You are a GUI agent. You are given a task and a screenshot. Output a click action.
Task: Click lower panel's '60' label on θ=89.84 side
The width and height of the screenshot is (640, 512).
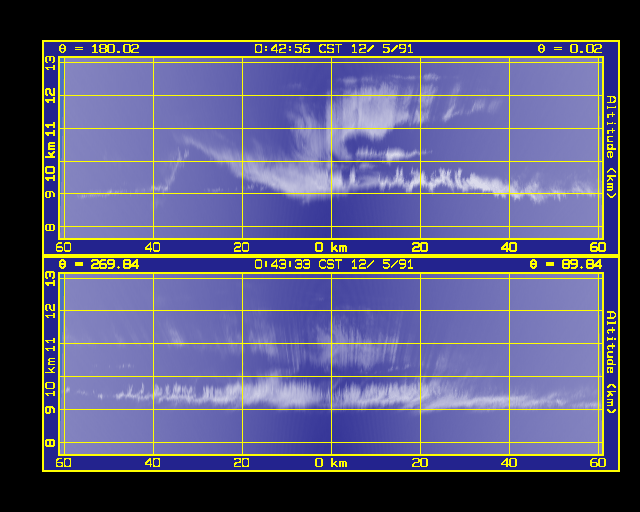pyautogui.click(x=598, y=463)
